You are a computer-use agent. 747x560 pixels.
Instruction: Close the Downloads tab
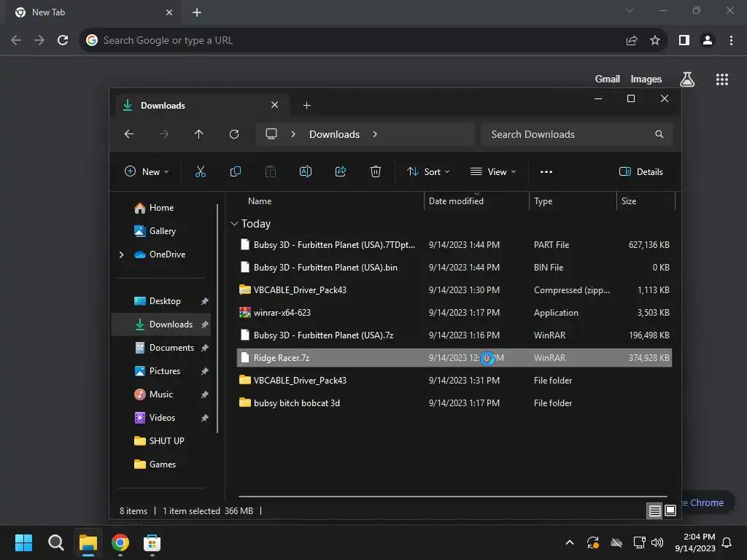[275, 105]
